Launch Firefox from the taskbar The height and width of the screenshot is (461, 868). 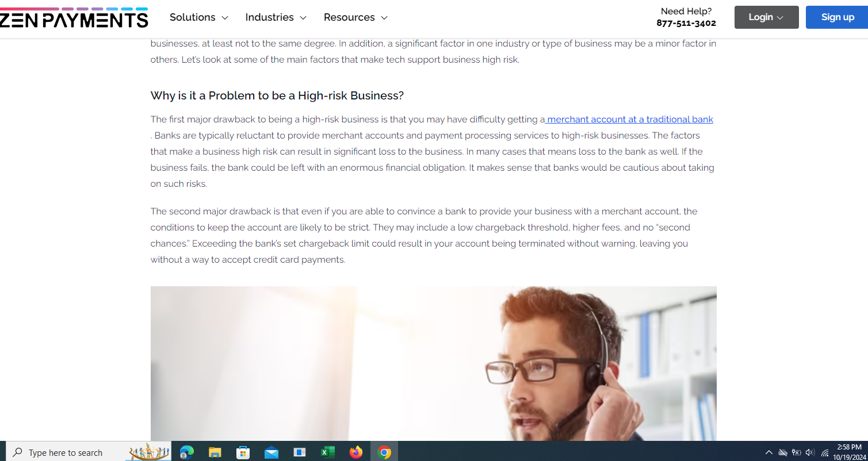(x=355, y=452)
